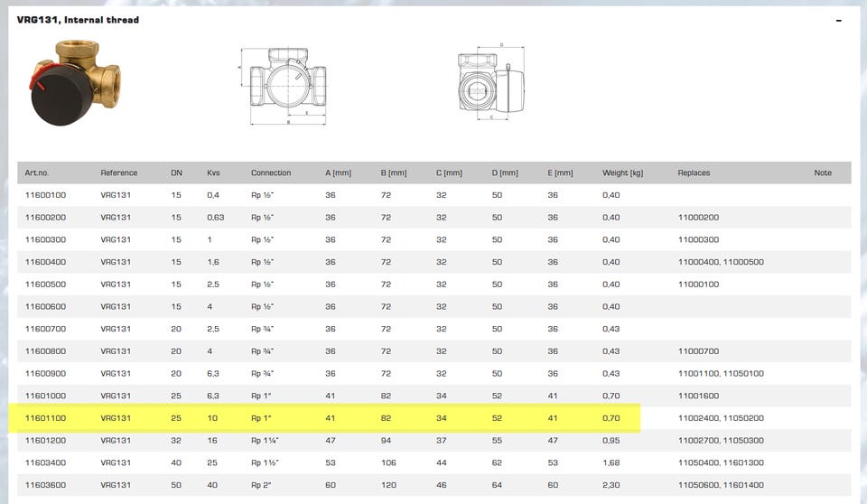Select article number 11600500

pos(45,285)
